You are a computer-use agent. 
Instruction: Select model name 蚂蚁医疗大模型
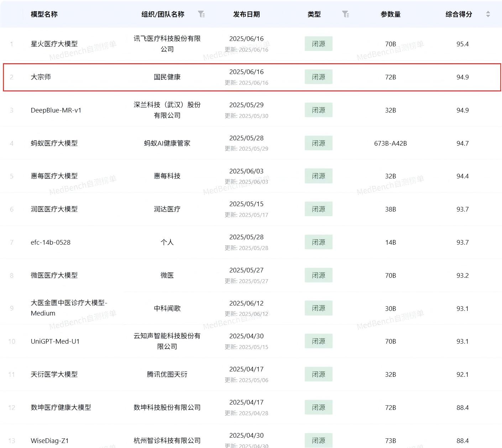tap(54, 143)
